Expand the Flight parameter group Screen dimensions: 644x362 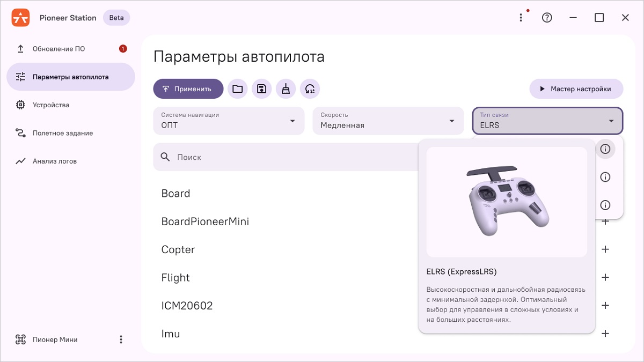click(x=605, y=277)
